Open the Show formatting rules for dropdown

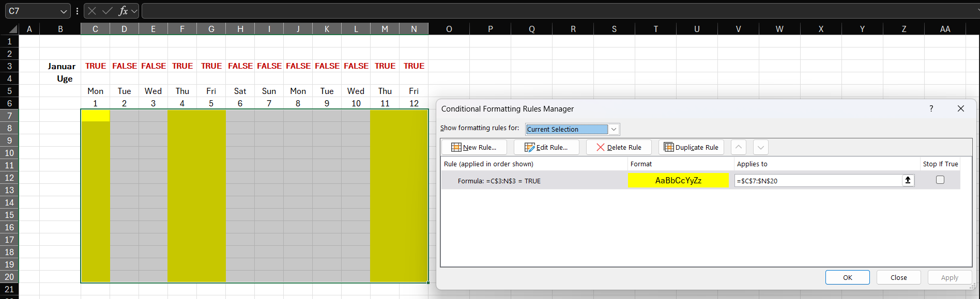point(614,129)
